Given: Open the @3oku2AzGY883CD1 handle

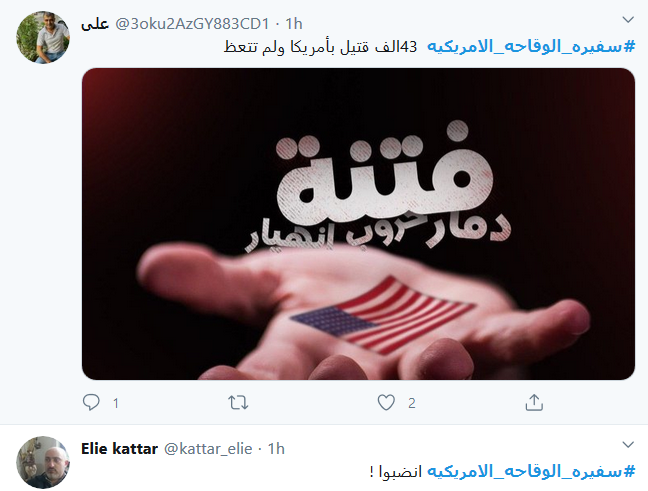Looking at the screenshot, I should (192, 24).
